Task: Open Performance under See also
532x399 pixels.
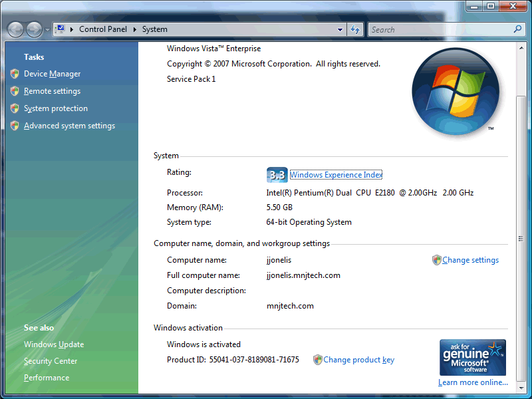Action: (x=47, y=378)
